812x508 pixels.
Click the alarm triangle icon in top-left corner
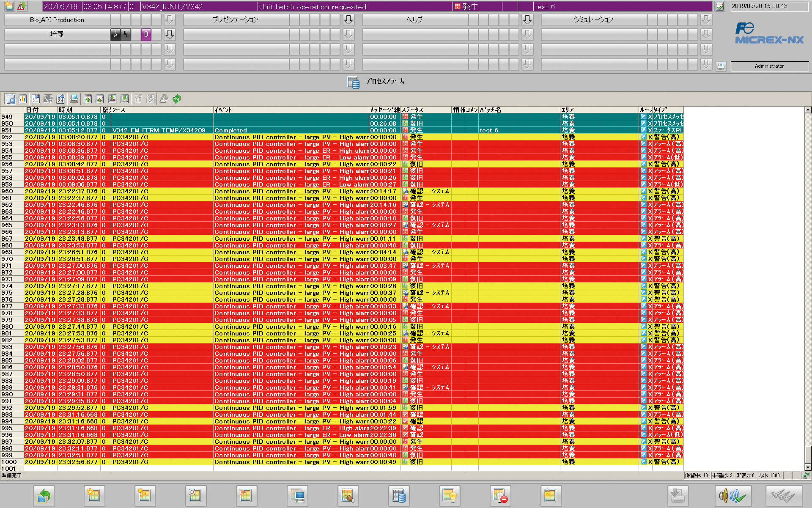pyautogui.click(x=22, y=6)
